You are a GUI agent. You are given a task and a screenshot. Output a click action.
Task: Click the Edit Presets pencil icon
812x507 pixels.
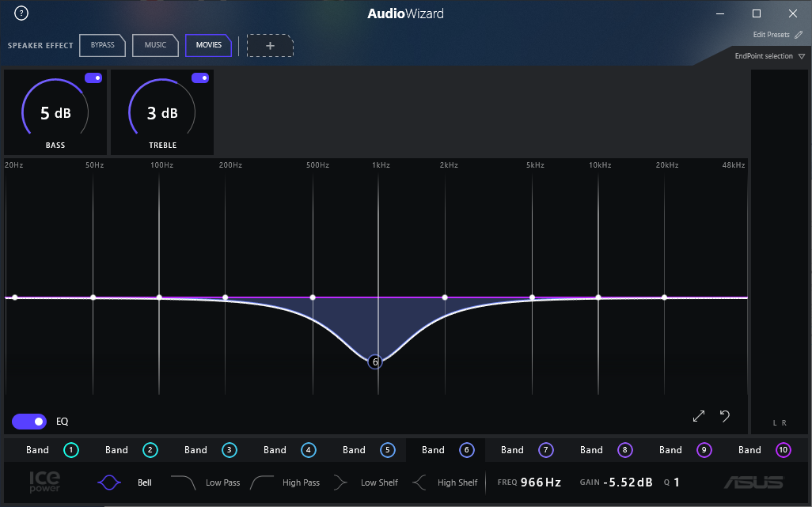(x=799, y=35)
